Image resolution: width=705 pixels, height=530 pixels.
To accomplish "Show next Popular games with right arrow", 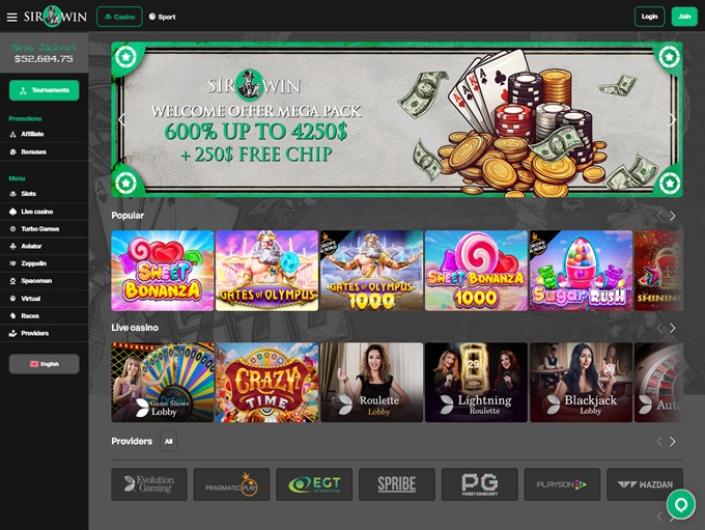I will [x=672, y=216].
